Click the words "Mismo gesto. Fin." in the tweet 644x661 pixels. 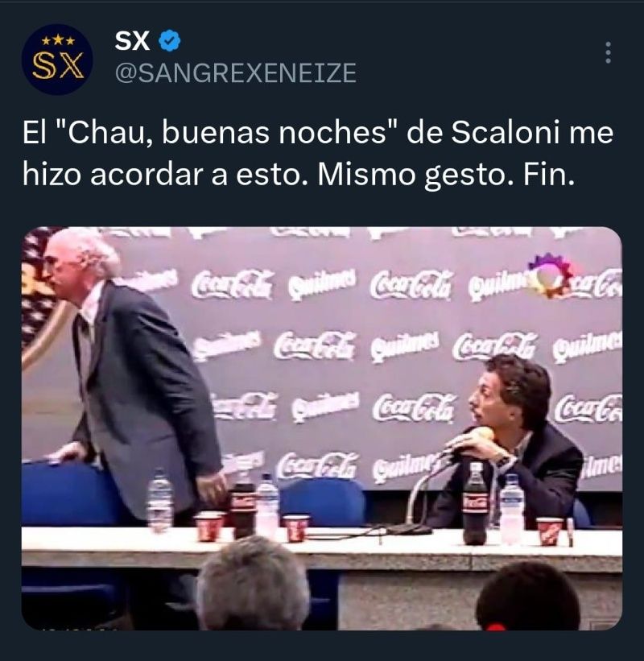446,175
